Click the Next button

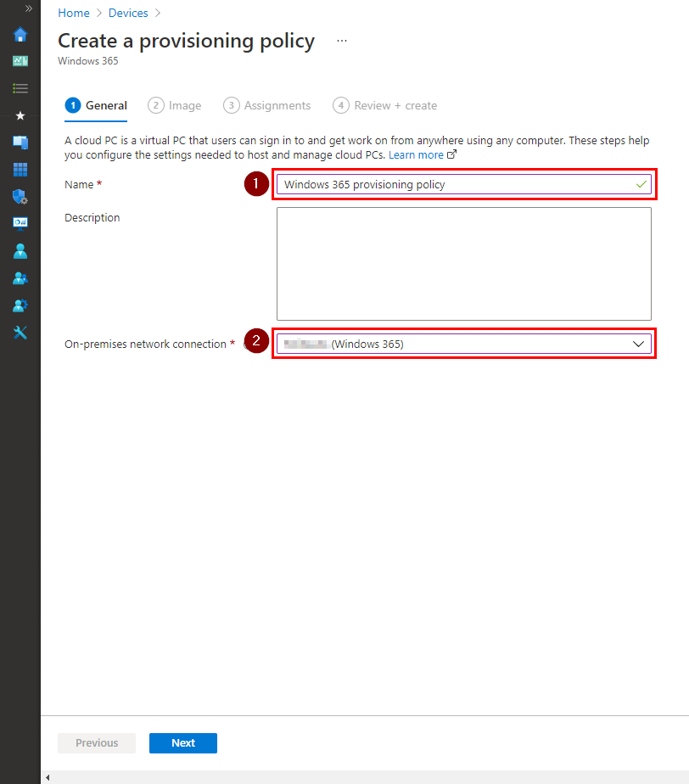point(183,743)
